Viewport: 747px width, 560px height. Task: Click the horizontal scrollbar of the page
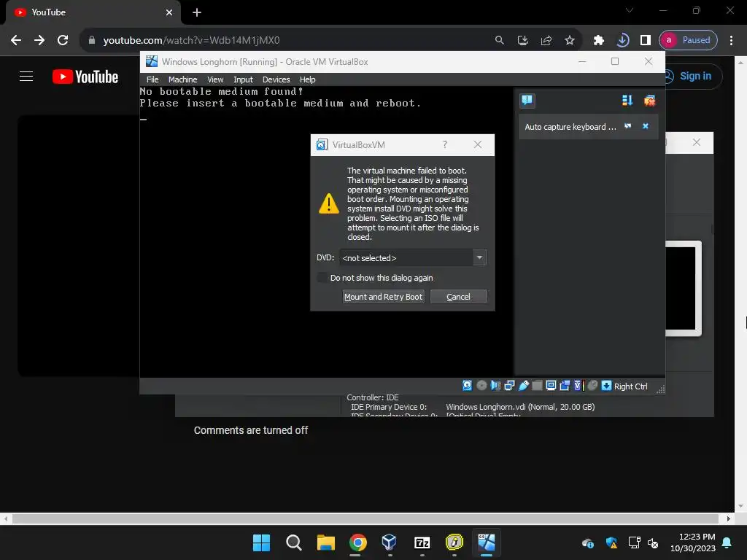pyautogui.click(x=365, y=518)
